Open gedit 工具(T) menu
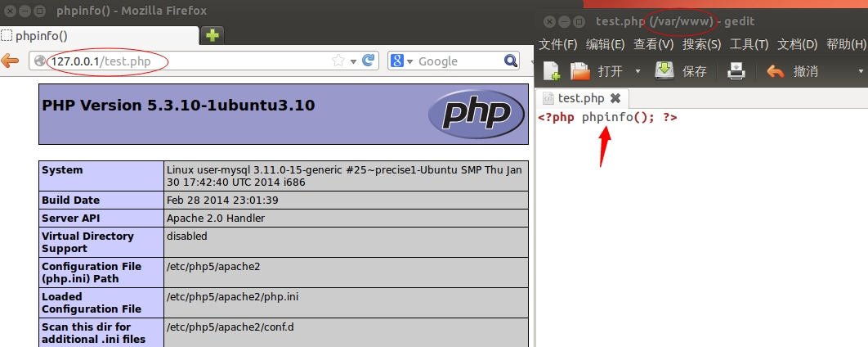The height and width of the screenshot is (347, 868). 749,44
